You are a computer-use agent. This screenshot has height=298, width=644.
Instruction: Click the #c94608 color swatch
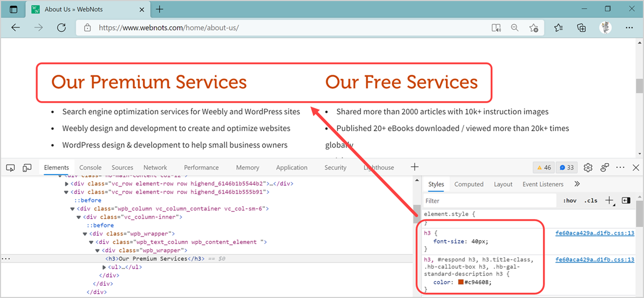461,282
